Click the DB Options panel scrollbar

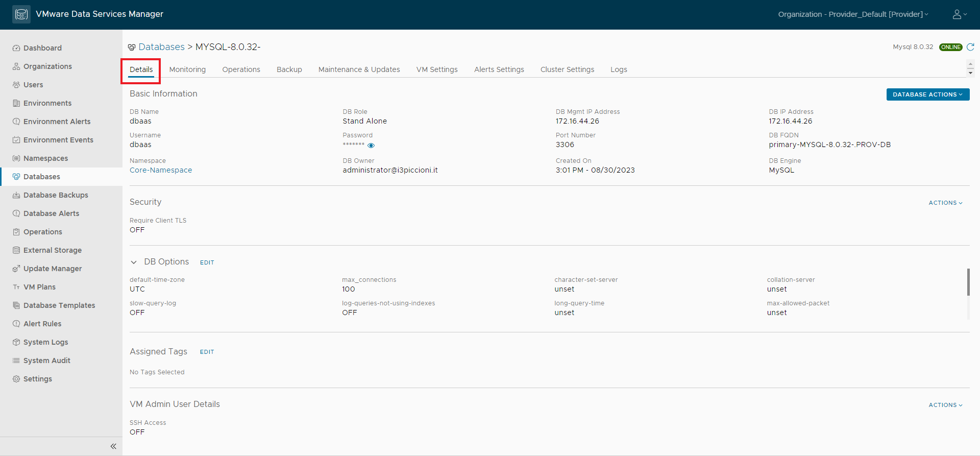pyautogui.click(x=968, y=282)
